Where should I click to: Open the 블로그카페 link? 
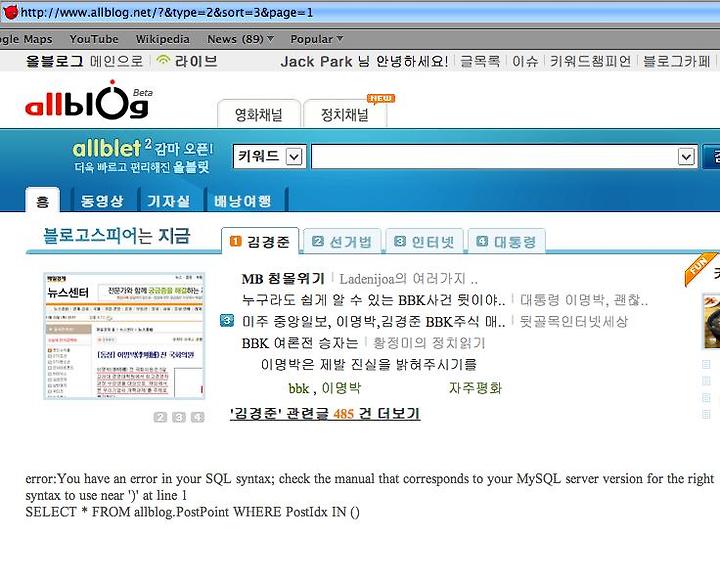[x=676, y=61]
